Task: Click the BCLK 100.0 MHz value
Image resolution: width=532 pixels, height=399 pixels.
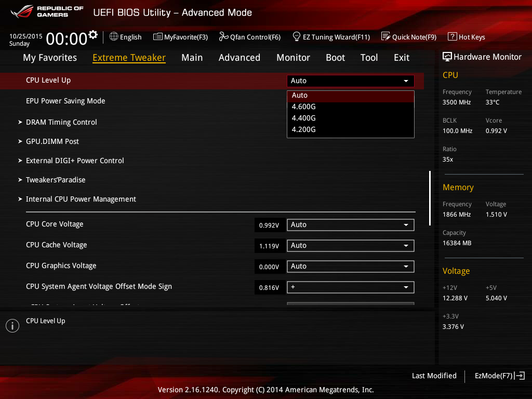Action: point(457,130)
